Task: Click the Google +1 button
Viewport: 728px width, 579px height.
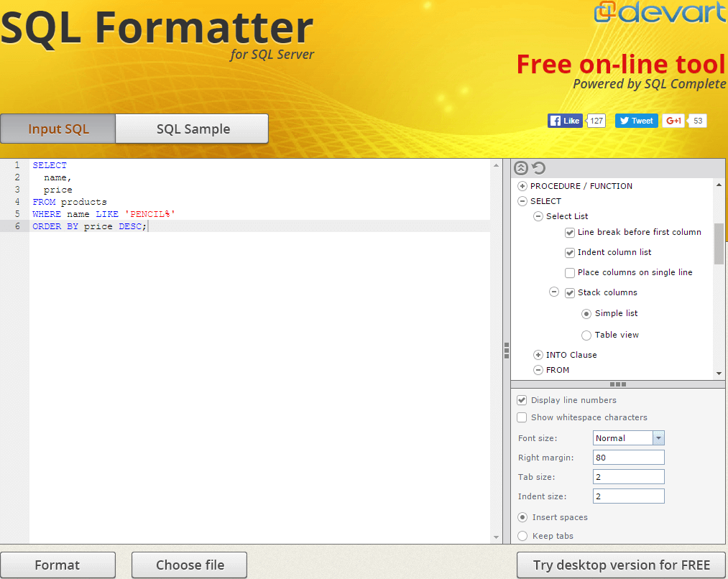Action: click(x=673, y=121)
